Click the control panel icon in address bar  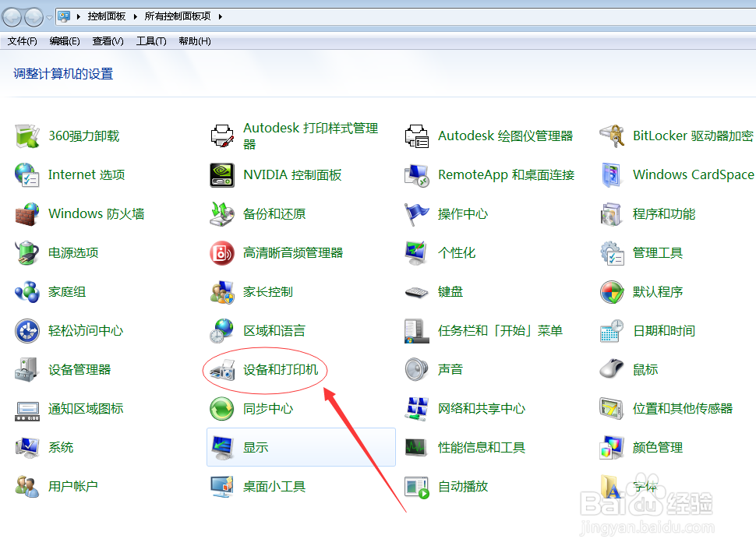(64, 17)
